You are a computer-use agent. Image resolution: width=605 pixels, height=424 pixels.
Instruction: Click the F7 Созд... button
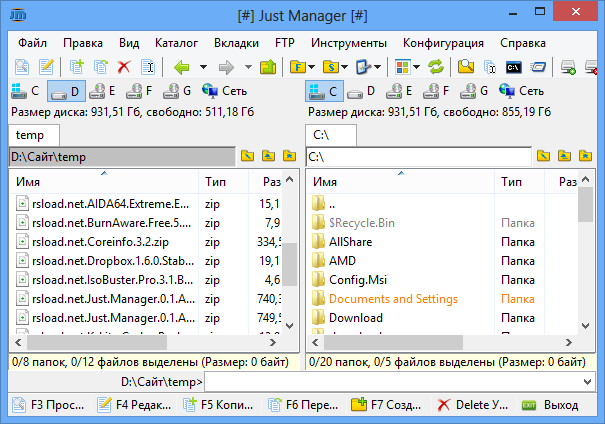pyautogui.click(x=386, y=405)
